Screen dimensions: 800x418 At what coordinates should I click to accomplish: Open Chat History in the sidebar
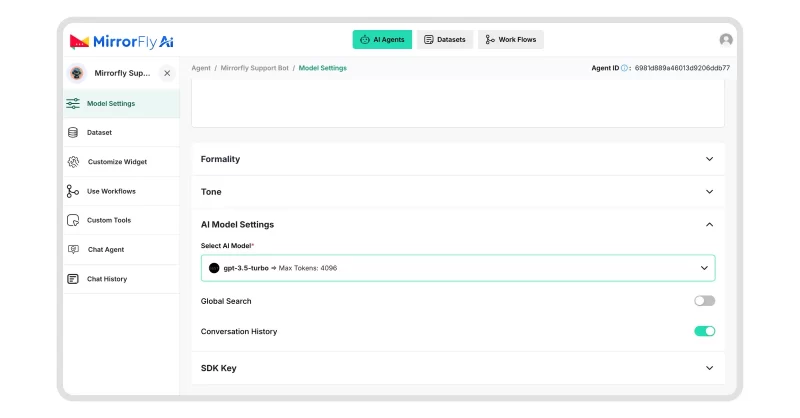click(x=121, y=279)
